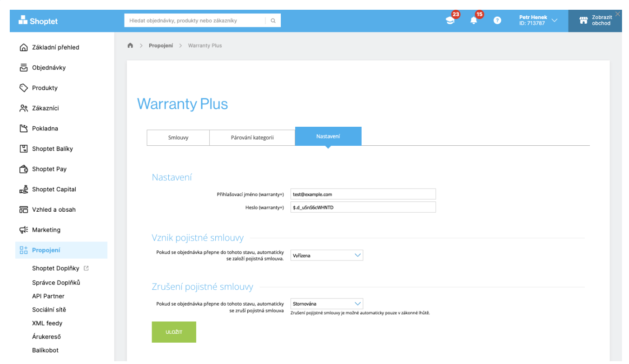
Task: Click the Warranty Plus breadcrumb text
Action: pos(205,45)
